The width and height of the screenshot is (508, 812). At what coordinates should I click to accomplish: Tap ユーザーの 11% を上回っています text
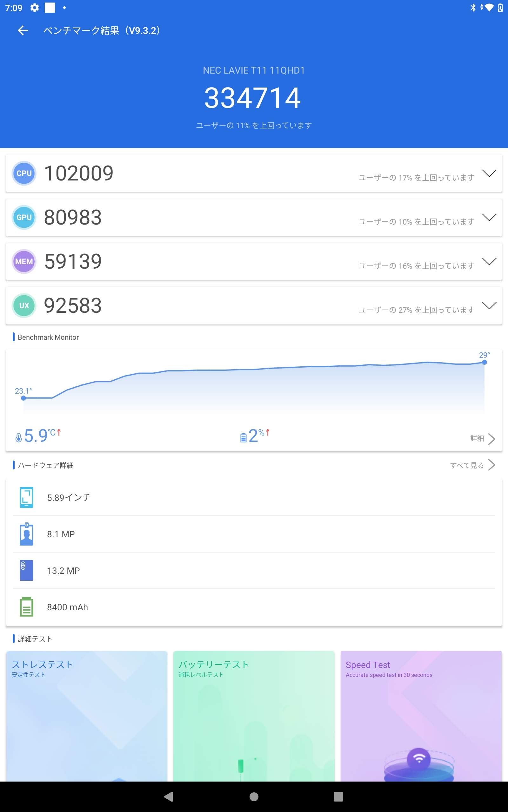254,126
